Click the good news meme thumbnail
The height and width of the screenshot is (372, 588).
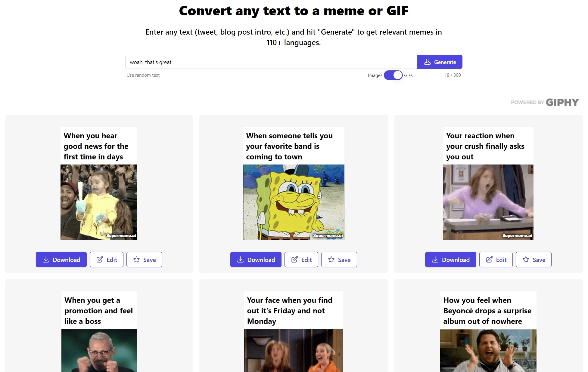[x=98, y=201]
